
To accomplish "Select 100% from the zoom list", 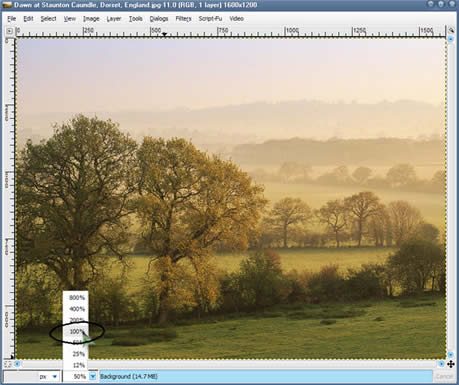I will point(76,332).
